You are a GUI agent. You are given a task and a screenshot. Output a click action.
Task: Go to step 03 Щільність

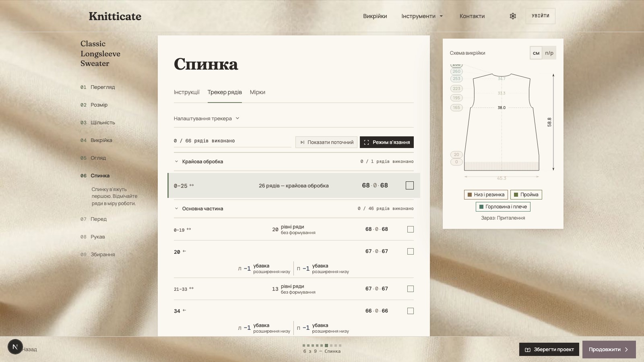click(98, 122)
